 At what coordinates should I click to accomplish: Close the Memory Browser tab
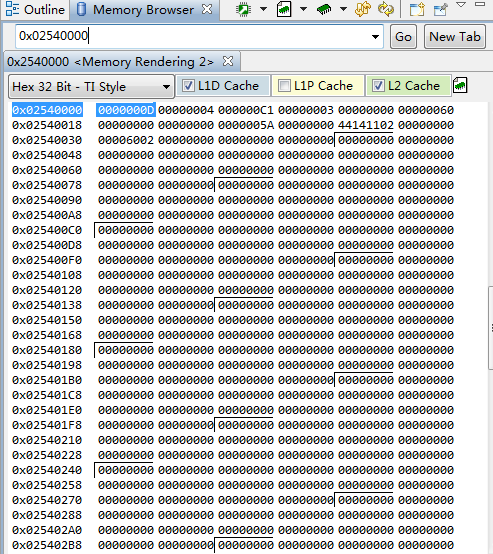(207, 10)
